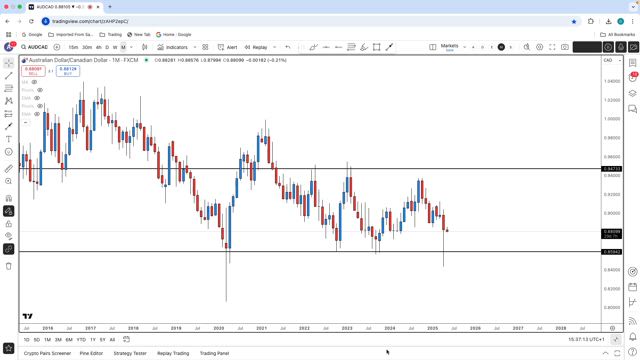This screenshot has width=640, height=360.
Task: Take a chart snapshot with camera icon
Action: pyautogui.click(x=565, y=47)
